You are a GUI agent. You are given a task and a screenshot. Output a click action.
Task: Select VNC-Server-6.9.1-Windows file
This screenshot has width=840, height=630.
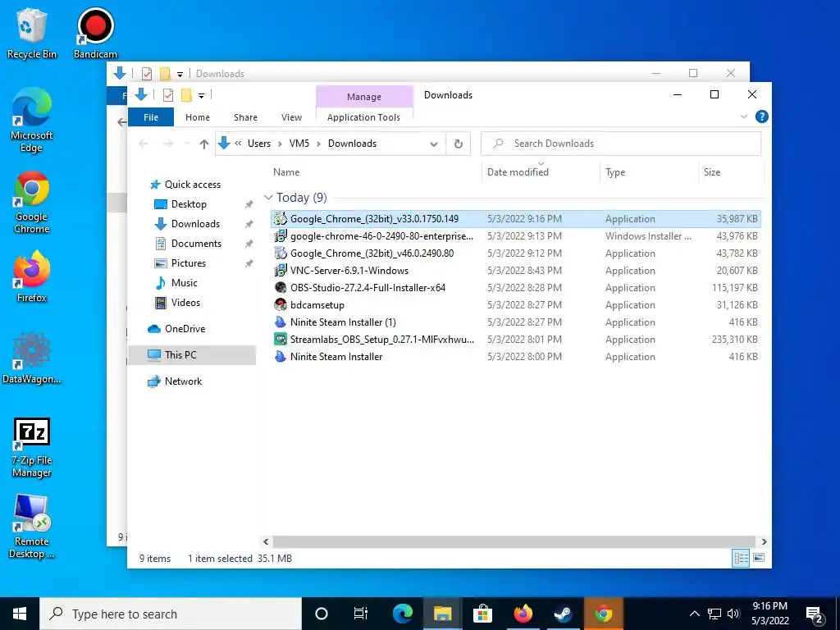515,271
